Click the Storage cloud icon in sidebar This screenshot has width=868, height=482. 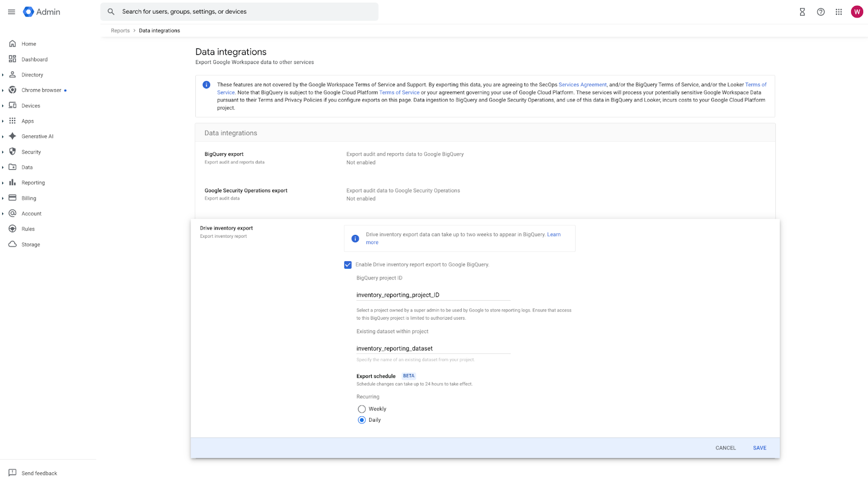[12, 244]
